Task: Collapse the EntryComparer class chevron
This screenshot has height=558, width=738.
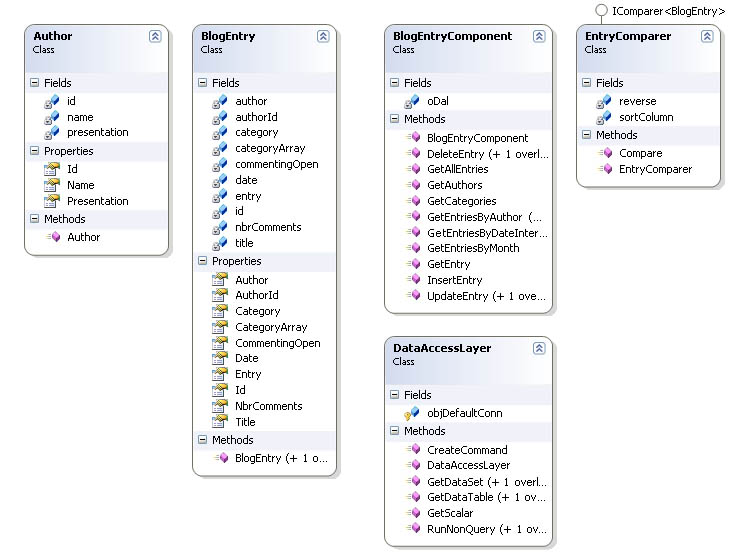Action: pyautogui.click(x=707, y=36)
